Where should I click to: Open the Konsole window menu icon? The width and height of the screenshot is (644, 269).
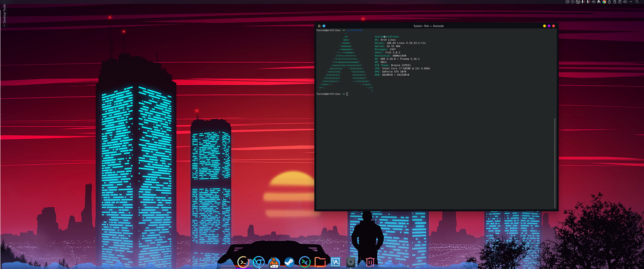(x=319, y=26)
